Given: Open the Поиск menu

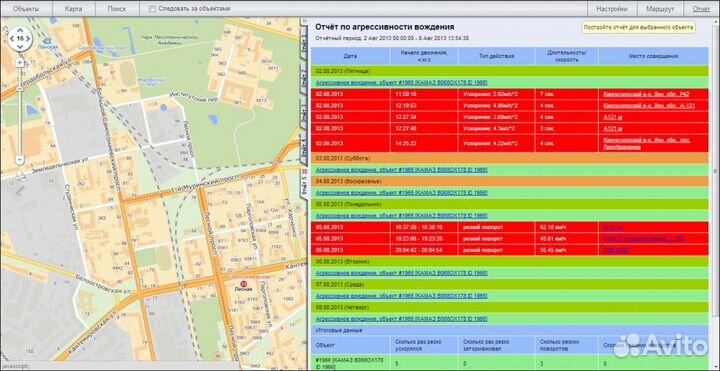Looking at the screenshot, I should pyautogui.click(x=117, y=9).
